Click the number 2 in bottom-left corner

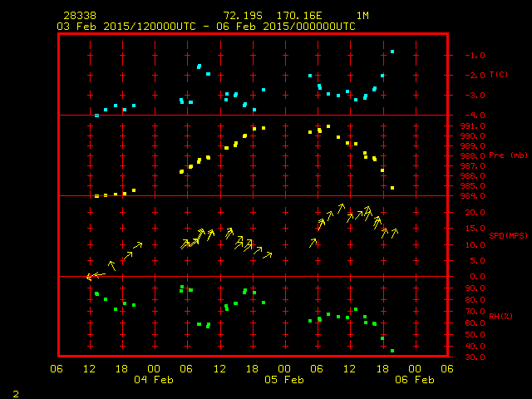click(x=16, y=392)
